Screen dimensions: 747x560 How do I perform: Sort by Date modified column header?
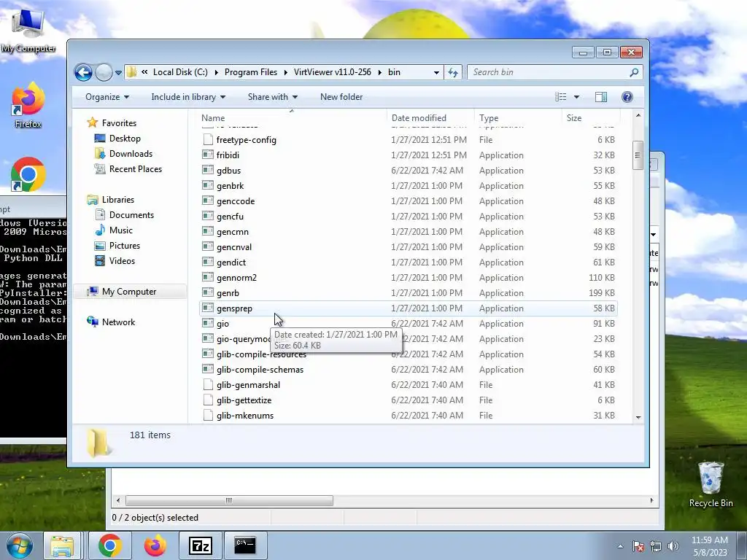430,117
